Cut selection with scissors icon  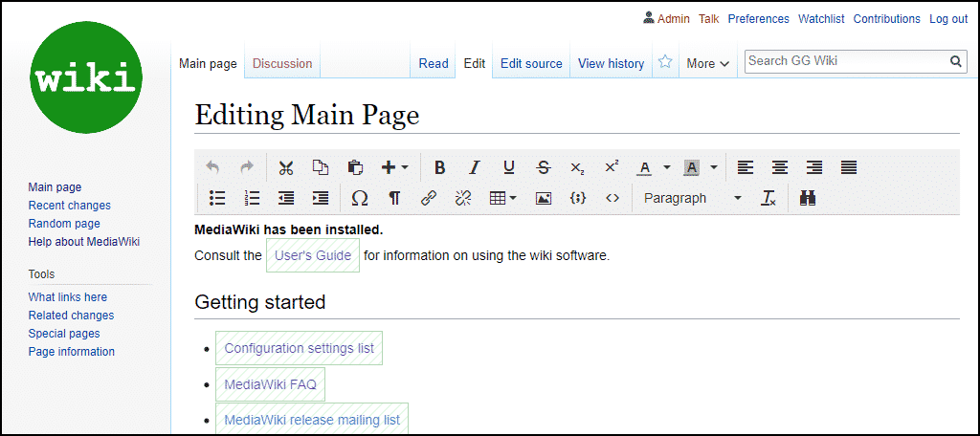286,167
